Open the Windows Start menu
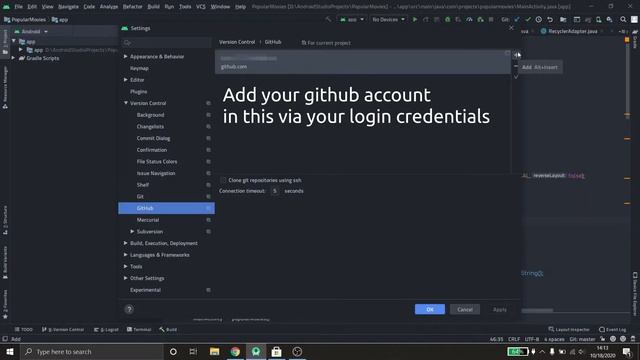The width and height of the screenshot is (640, 360). (10, 351)
